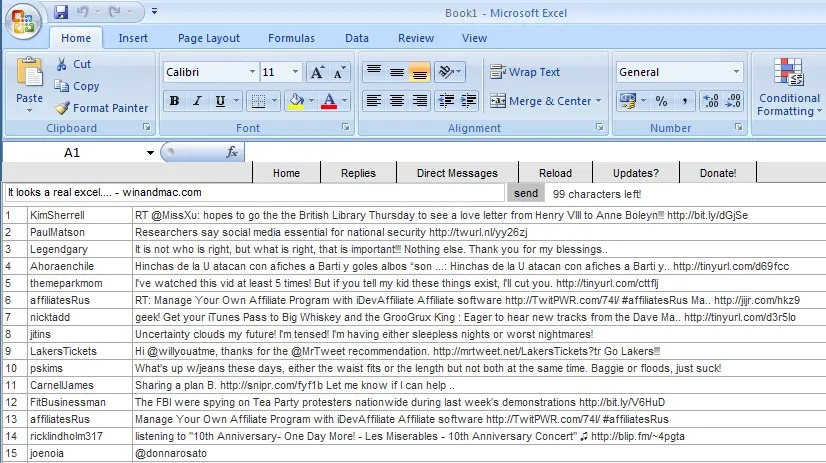This screenshot has width=826, height=463.
Task: Undo the last action
Action: 82,11
